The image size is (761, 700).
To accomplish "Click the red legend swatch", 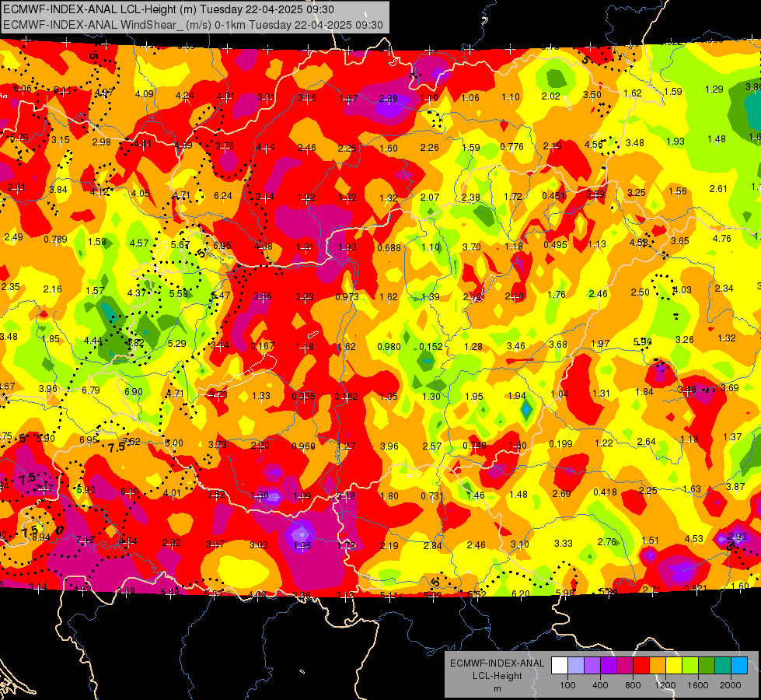I will [641, 666].
